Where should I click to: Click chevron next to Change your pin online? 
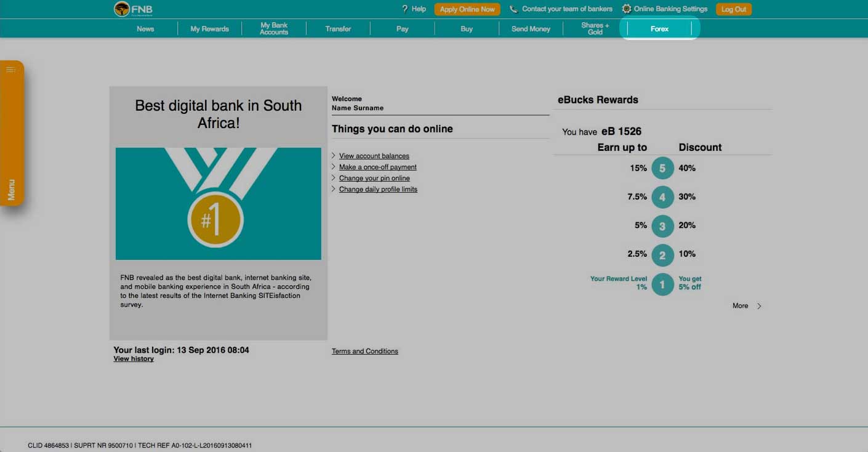pos(334,178)
